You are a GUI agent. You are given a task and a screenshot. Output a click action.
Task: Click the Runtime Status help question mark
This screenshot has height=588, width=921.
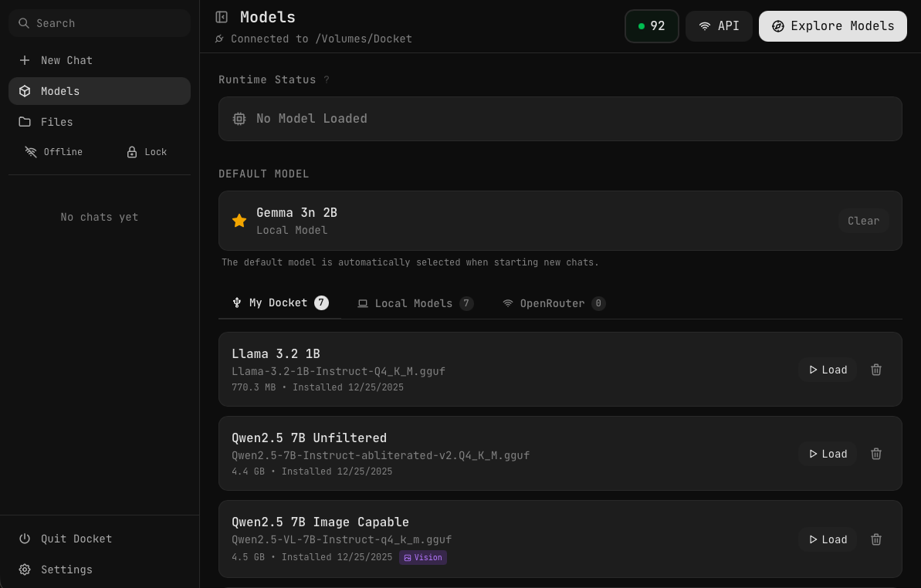click(x=326, y=79)
